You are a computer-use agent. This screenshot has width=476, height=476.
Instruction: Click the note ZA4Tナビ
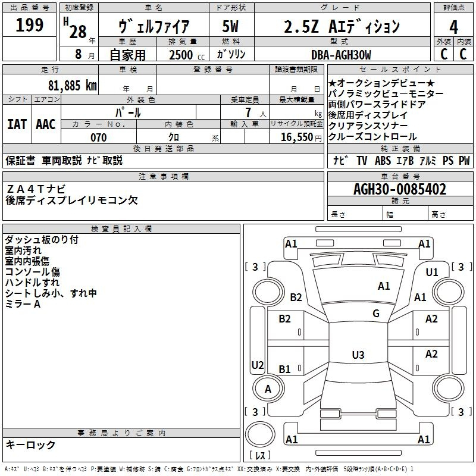pos(36,189)
